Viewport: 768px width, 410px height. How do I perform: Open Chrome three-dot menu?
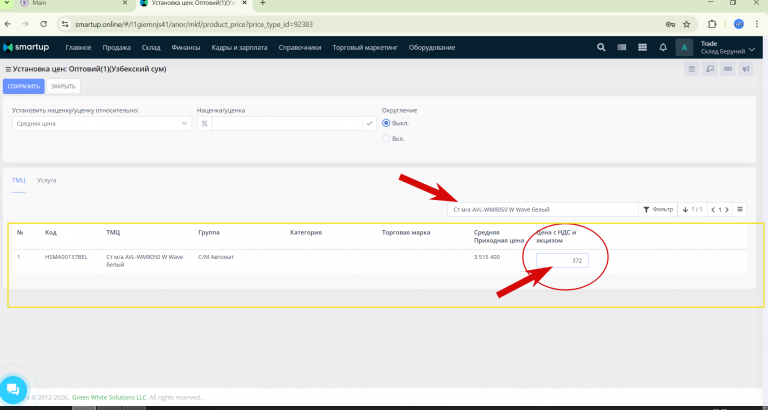coord(757,24)
